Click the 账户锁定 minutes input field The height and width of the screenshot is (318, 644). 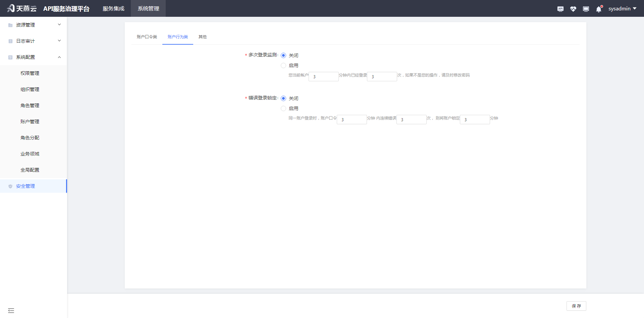[x=475, y=120]
